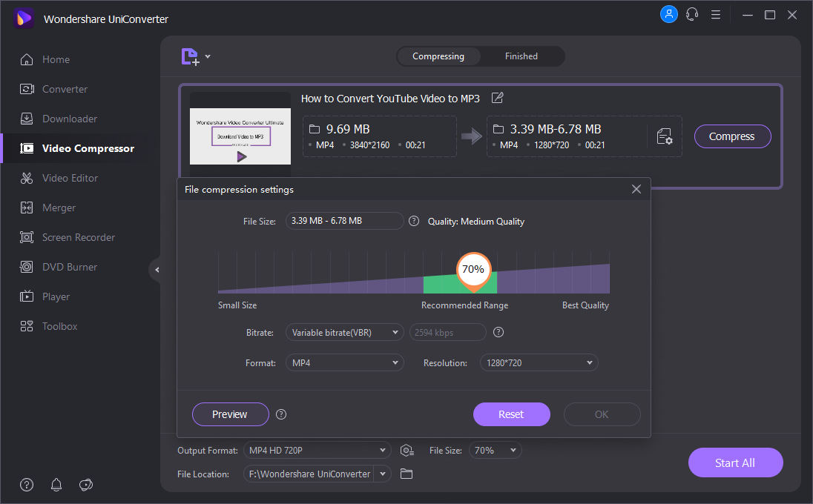Open the Resolution 1280*720 dropdown
Viewport: 813px width, 504px height.
pyautogui.click(x=539, y=363)
